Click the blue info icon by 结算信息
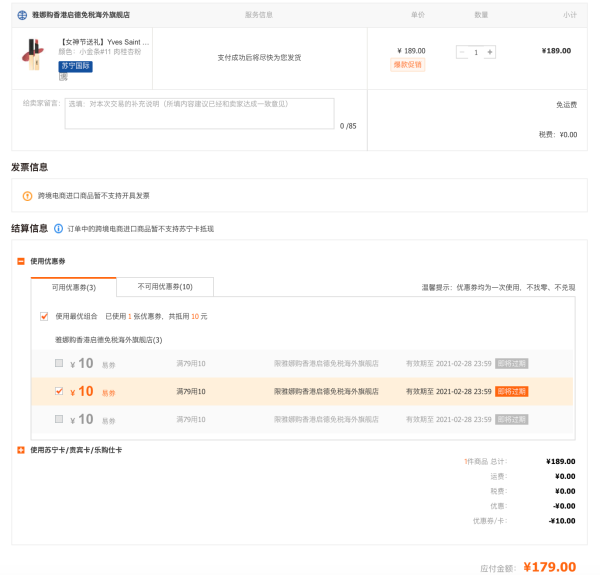 [x=58, y=229]
